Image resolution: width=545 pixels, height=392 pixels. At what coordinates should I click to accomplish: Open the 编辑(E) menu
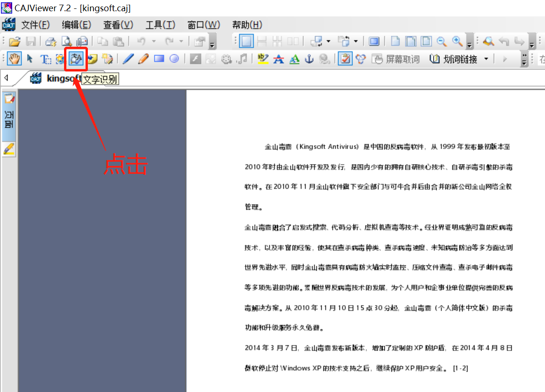(x=77, y=25)
